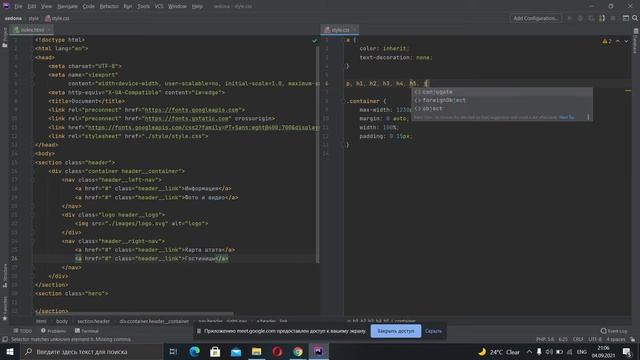Click the Debug icon in toolbar
640x360 pixels.
coord(580,18)
